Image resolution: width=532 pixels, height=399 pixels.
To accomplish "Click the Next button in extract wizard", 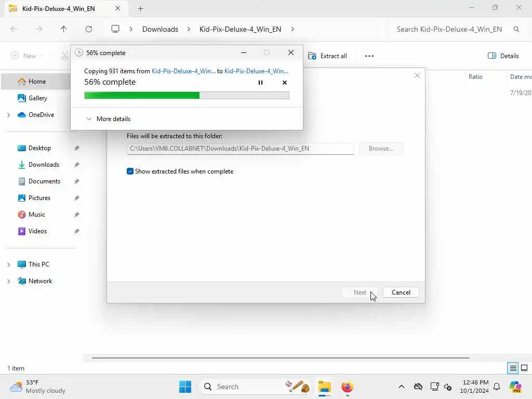I will 360,292.
